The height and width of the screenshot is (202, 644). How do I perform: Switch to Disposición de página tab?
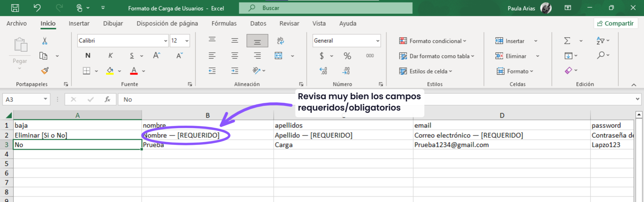point(167,23)
